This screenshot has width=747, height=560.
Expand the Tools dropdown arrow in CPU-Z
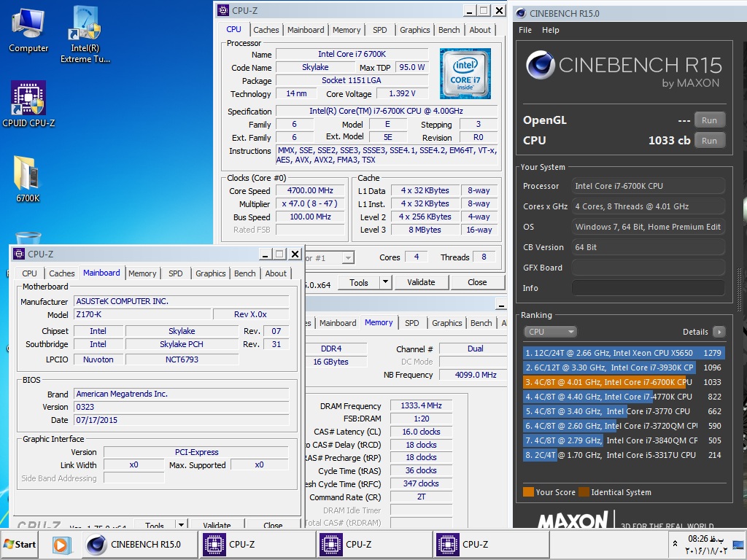click(x=386, y=282)
